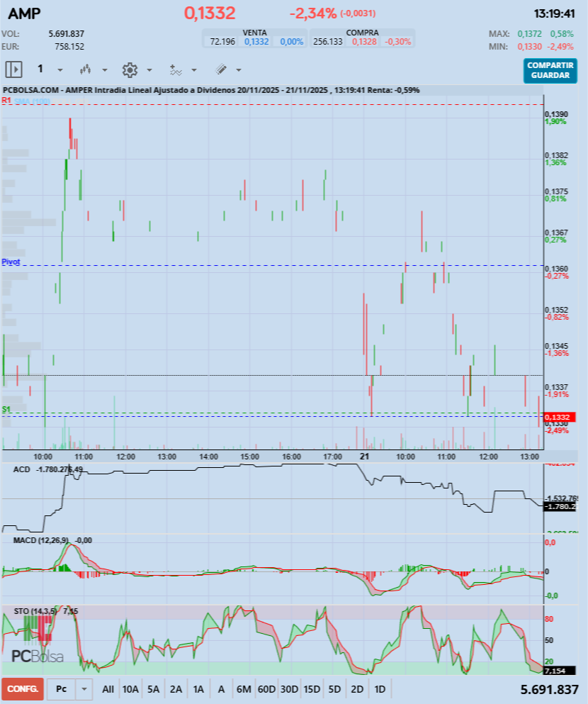Click the S1 support label
The height and width of the screenshot is (704, 588).
[x=6, y=409]
